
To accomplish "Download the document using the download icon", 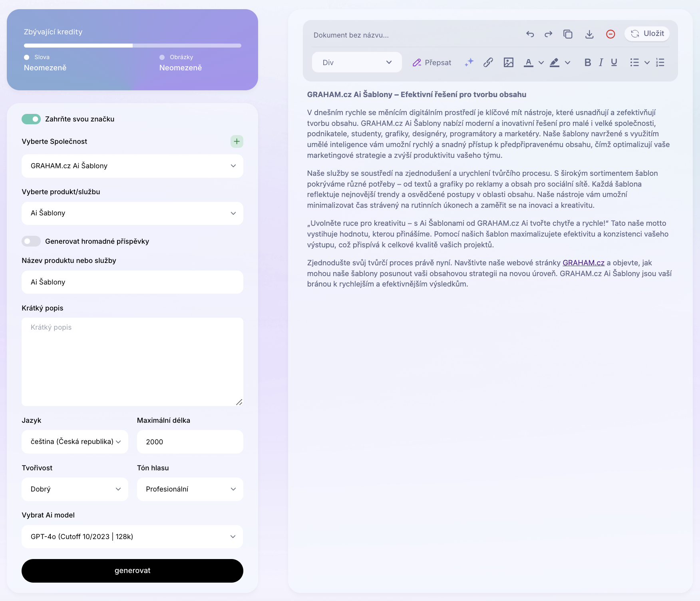I will 589,34.
